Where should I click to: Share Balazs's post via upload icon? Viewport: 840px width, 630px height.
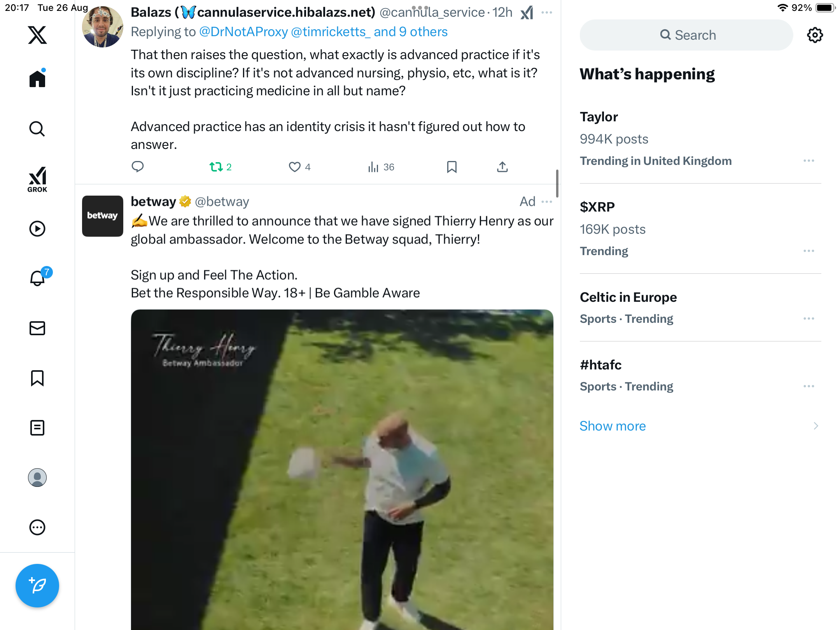pos(502,167)
